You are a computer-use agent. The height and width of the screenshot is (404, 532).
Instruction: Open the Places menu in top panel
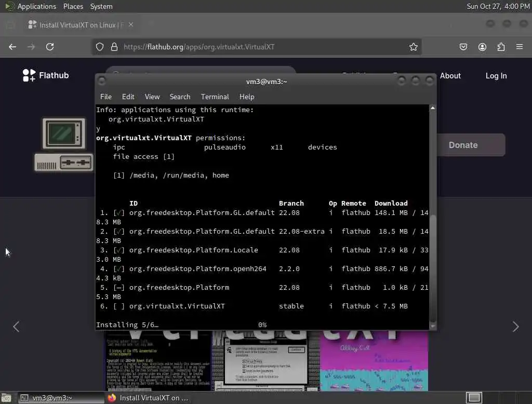coord(73,6)
